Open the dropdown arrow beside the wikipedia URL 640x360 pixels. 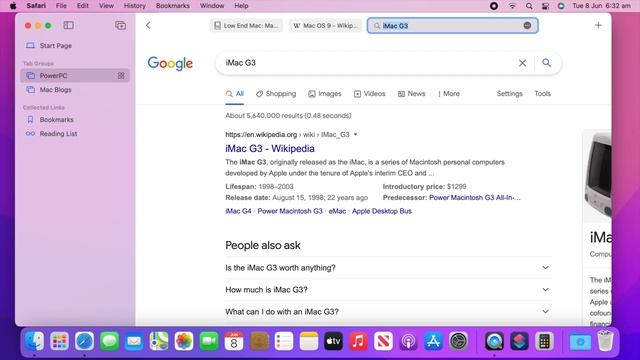click(x=356, y=134)
